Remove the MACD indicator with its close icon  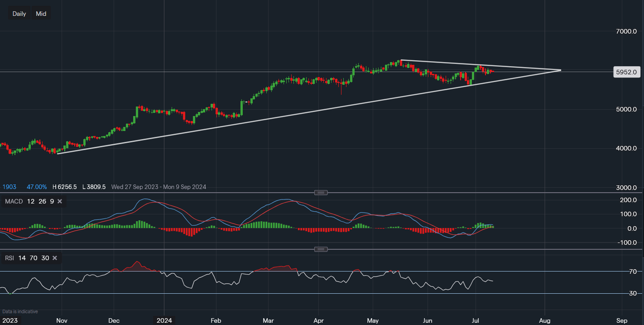pyautogui.click(x=59, y=201)
